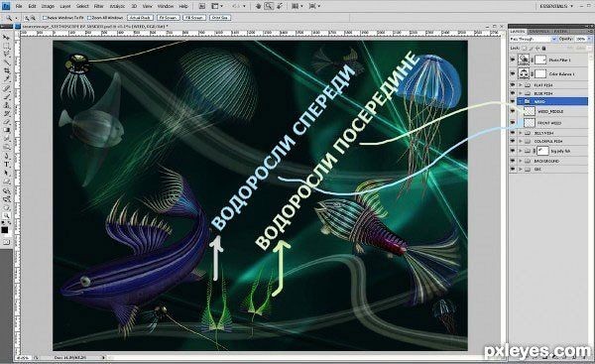Expand the COLORFUL FISH group
The width and height of the screenshot is (595, 364).
[521, 141]
